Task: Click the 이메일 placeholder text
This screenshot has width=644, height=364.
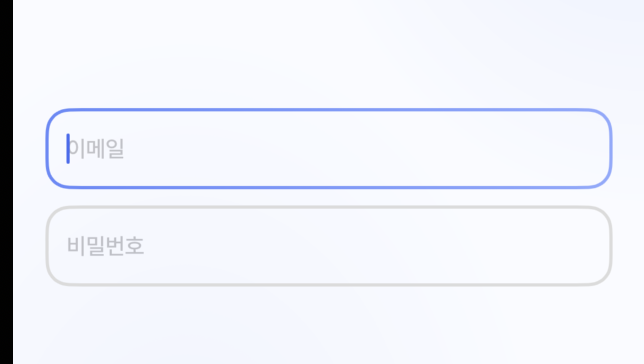Action: [97, 148]
